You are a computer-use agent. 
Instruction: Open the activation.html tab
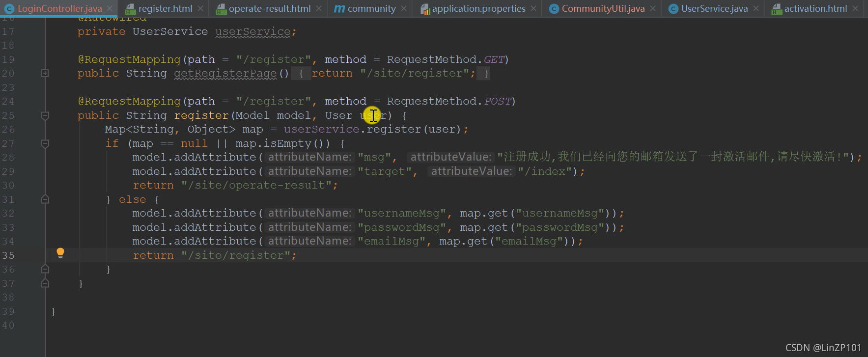tap(815, 8)
